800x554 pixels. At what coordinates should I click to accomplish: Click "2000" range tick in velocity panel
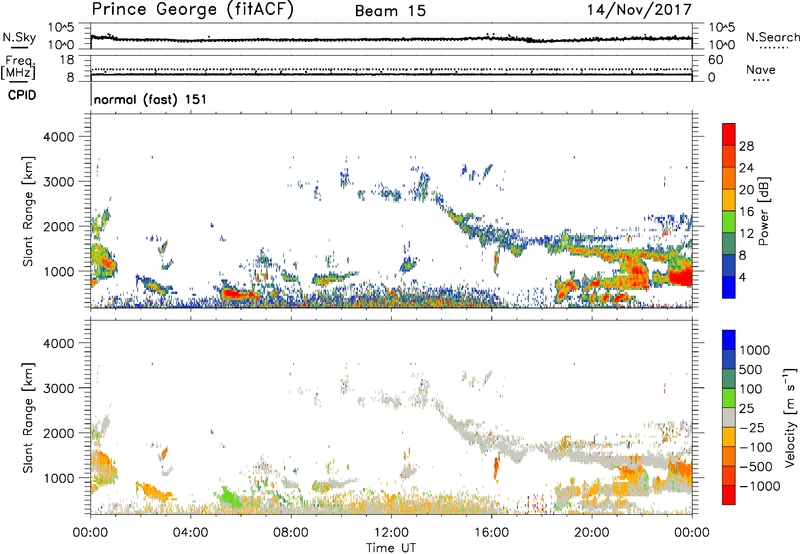(59, 433)
